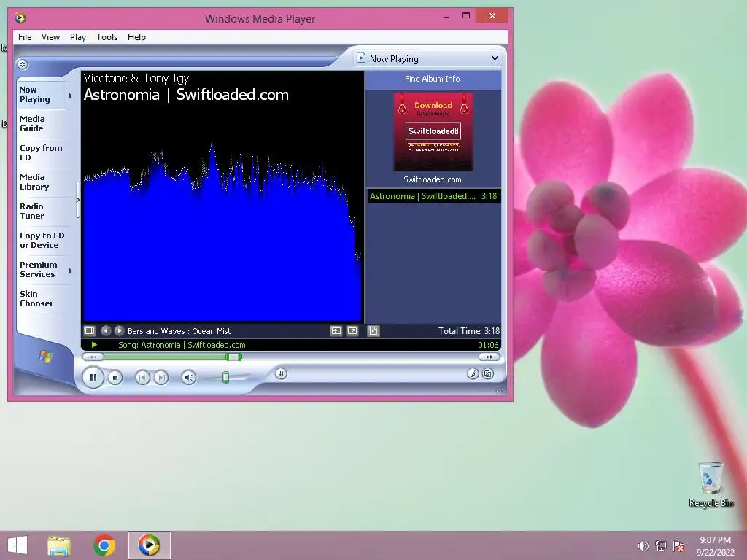Click the Media Player title bar icon

[20, 18]
